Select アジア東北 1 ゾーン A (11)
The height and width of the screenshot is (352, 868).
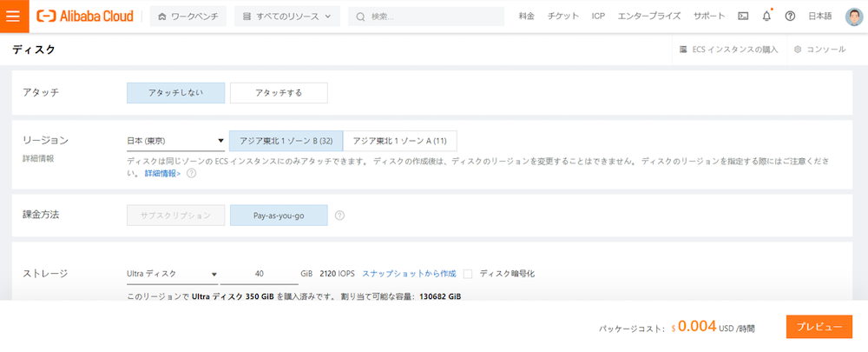pos(399,141)
